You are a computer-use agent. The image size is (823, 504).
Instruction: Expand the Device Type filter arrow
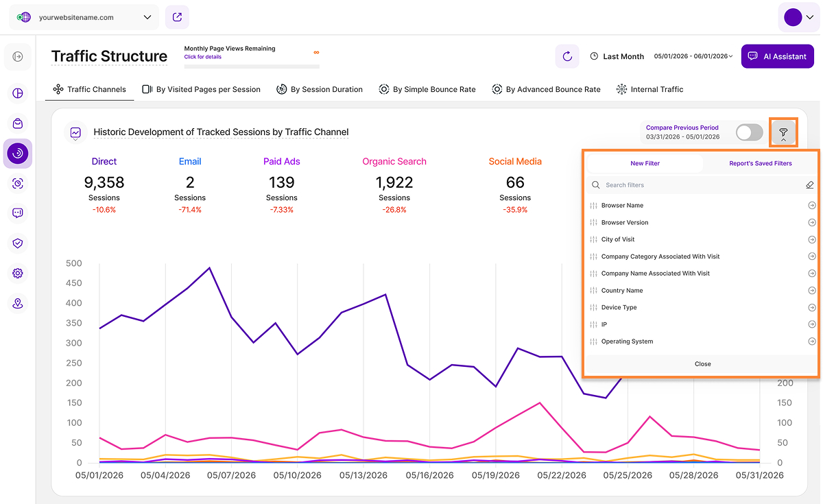click(x=812, y=307)
